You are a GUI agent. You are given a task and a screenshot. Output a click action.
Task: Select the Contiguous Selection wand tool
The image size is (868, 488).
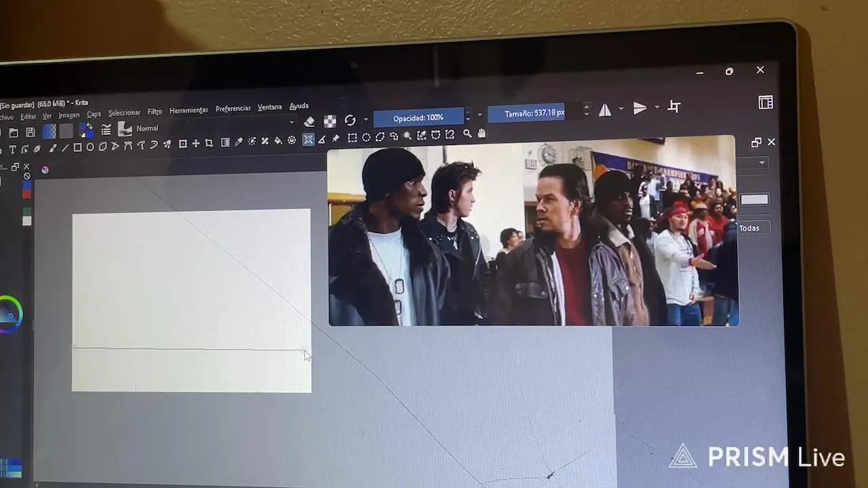(407, 136)
